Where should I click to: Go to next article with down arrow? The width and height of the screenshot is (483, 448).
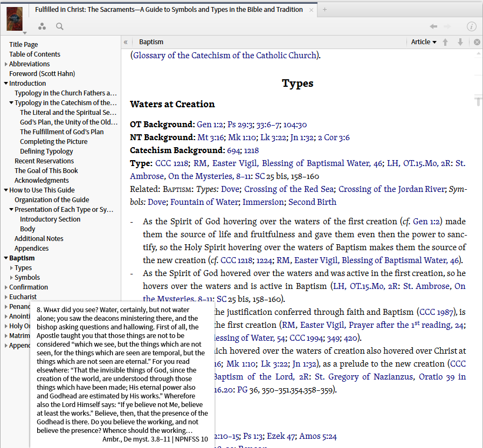tap(460, 42)
